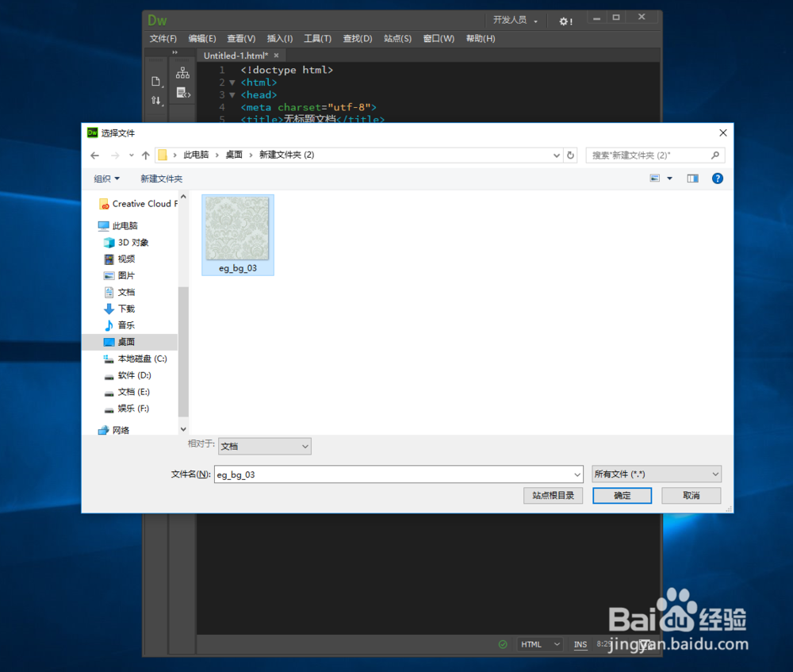Go forward in the file dialog
The height and width of the screenshot is (672, 793).
pos(115,156)
